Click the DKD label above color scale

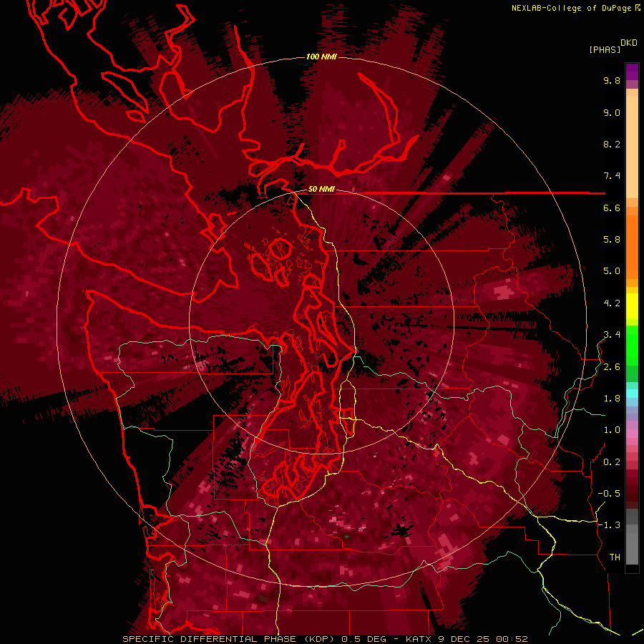point(629,43)
